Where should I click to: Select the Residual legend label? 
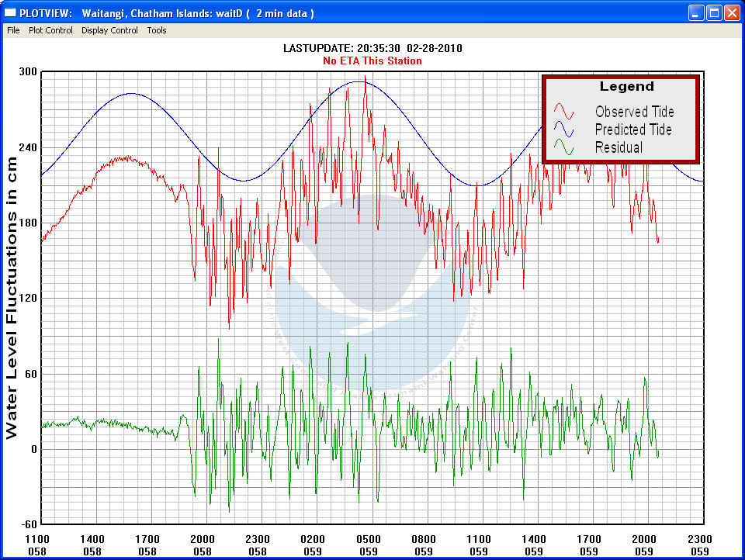click(x=619, y=147)
